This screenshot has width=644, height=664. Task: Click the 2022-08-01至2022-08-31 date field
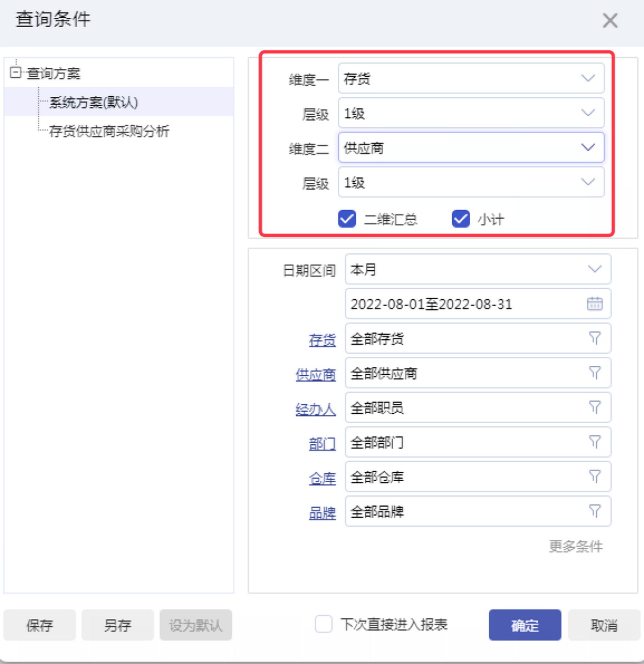pyautogui.click(x=462, y=304)
